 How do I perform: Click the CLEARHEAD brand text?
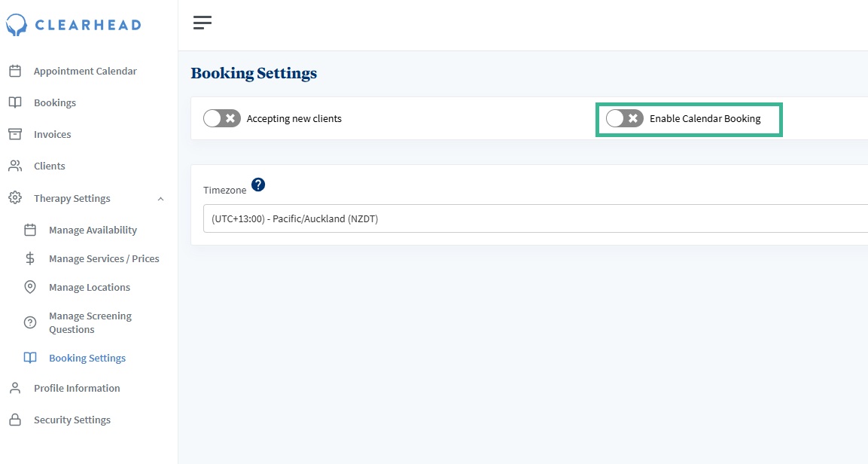point(88,25)
